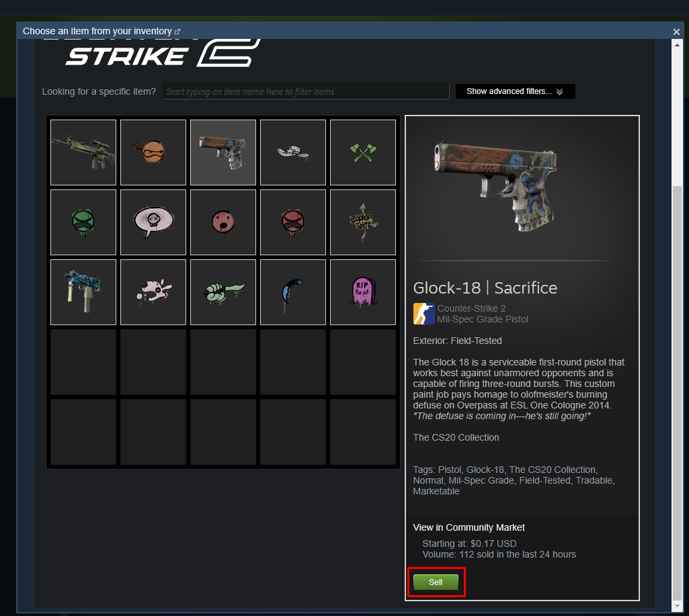689x616 pixels.
Task: Select the blue karambit knife graffiti
Action: point(292,292)
